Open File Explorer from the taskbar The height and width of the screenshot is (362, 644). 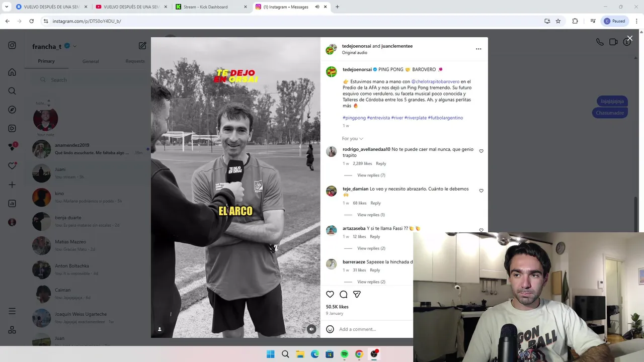(300, 354)
